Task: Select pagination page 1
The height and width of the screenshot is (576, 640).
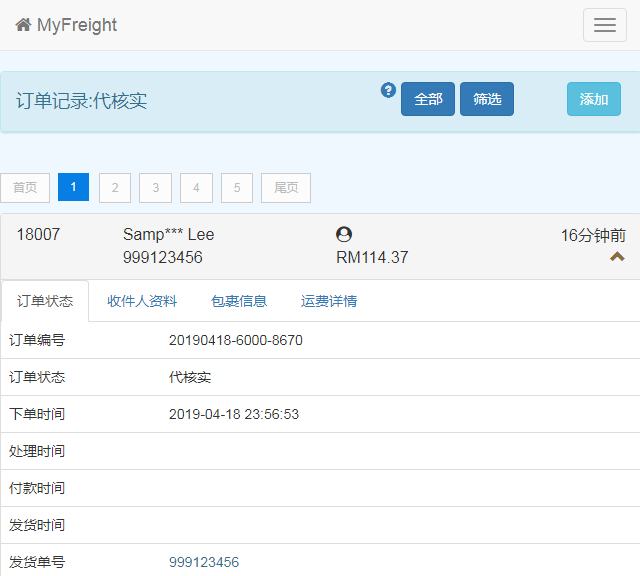Action: click(x=73, y=187)
